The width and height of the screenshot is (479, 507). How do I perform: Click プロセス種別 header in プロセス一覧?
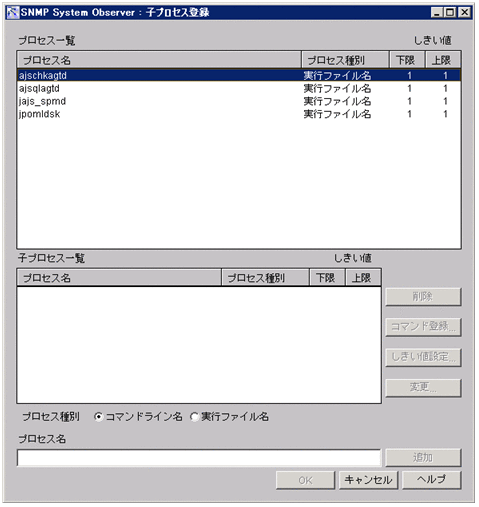coord(345,60)
